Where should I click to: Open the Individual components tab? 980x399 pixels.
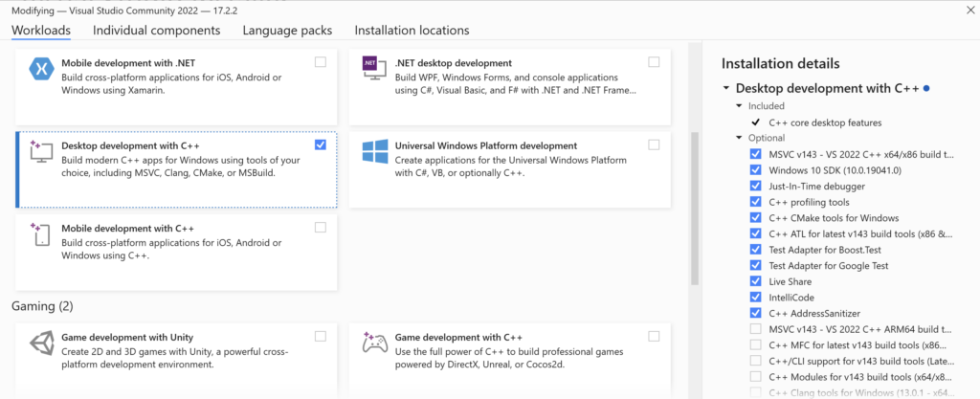(156, 30)
